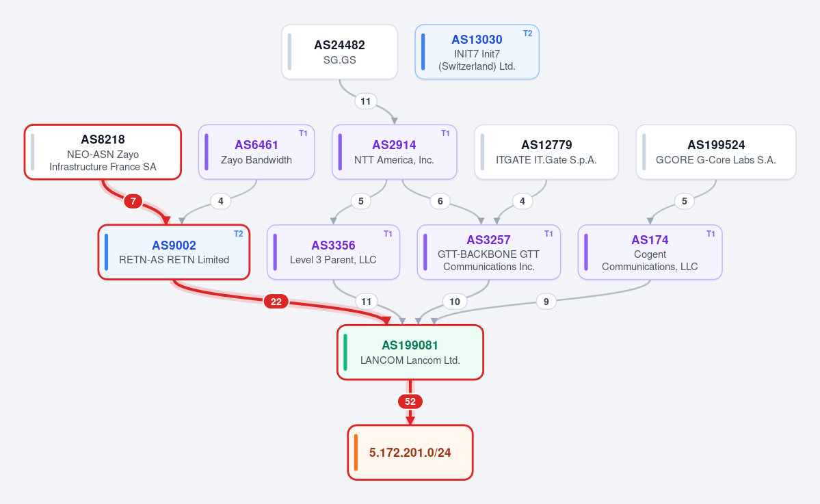This screenshot has width=820, height=504.
Task: Click edge label 6 from AS2914
Action: point(440,201)
